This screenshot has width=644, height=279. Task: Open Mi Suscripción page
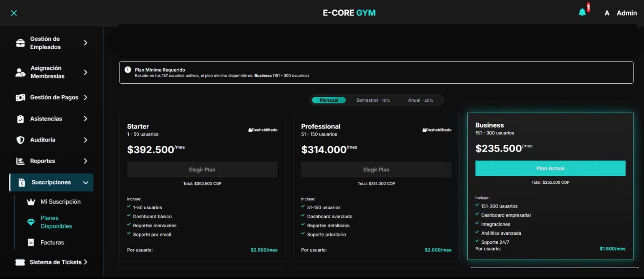(60, 202)
